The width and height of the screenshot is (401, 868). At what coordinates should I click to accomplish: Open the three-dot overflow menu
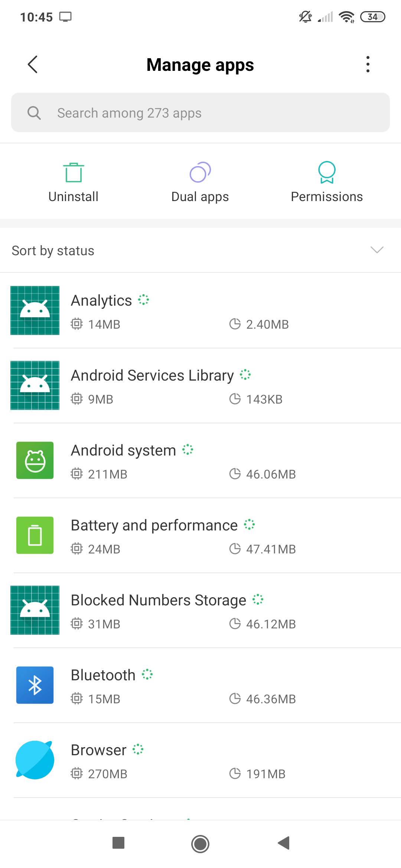(x=368, y=65)
